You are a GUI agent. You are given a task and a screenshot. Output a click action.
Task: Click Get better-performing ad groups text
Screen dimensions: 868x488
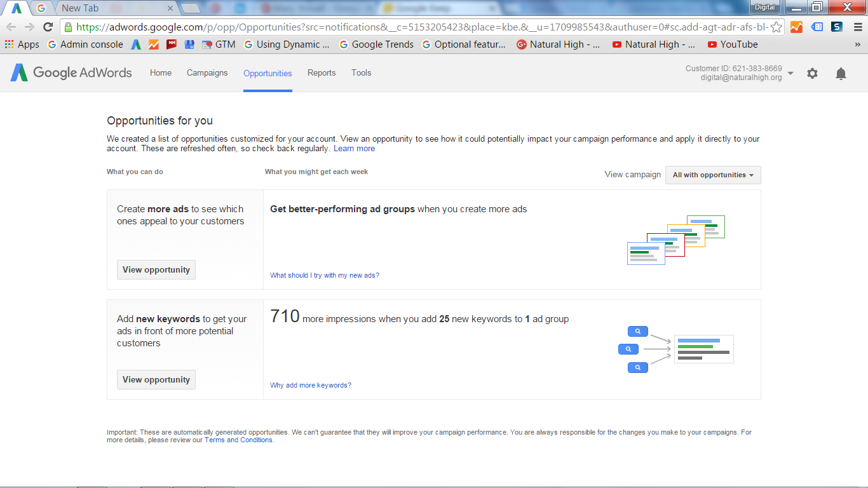[x=342, y=209]
